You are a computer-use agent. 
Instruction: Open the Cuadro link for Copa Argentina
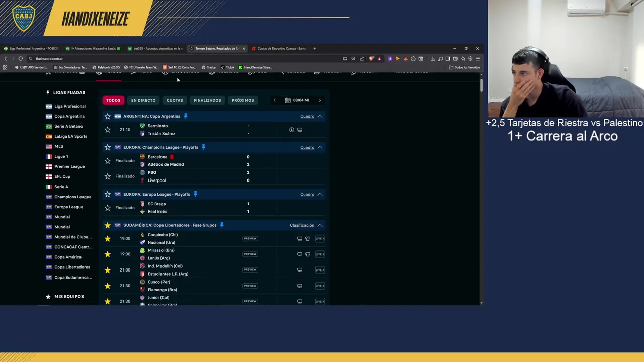[307, 116]
